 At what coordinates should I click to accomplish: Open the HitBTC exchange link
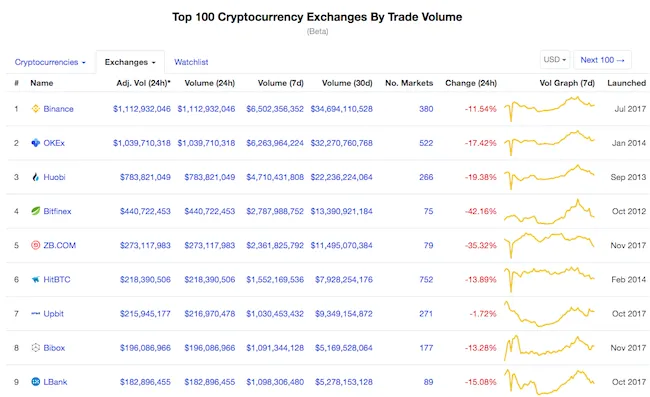click(x=57, y=279)
